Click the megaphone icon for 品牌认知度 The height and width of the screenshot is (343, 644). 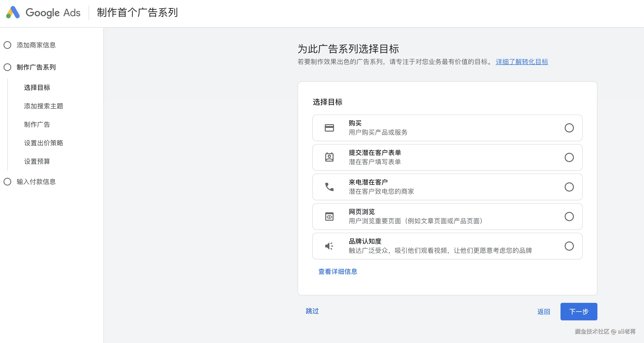pyautogui.click(x=329, y=246)
